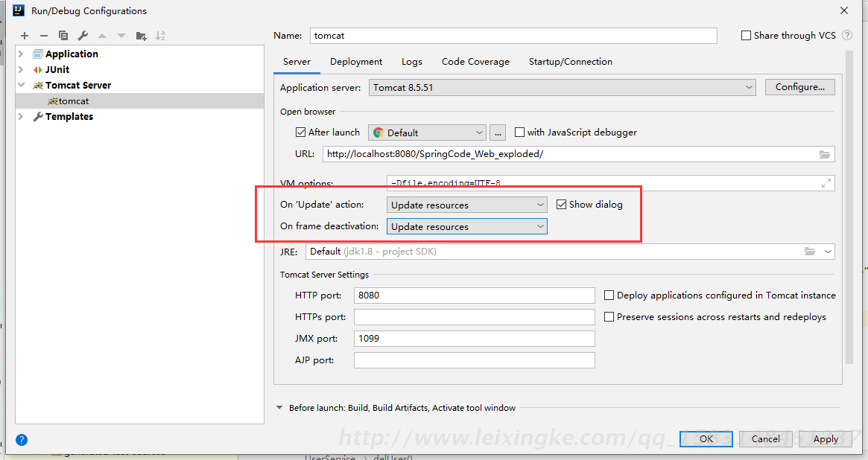Click the Apply button

(826, 439)
